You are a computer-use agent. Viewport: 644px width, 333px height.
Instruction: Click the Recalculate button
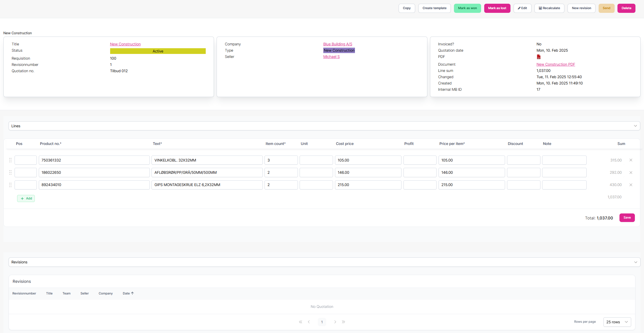[549, 8]
